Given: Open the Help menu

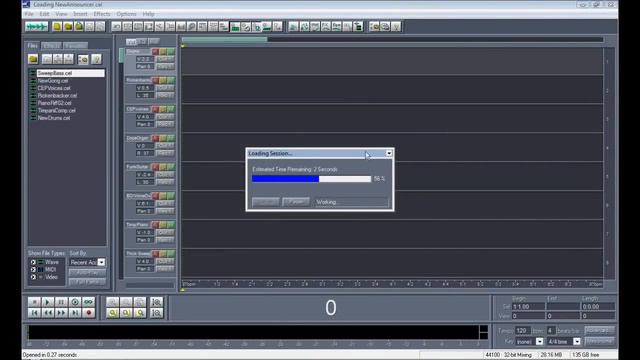Looking at the screenshot, I should coord(148,14).
